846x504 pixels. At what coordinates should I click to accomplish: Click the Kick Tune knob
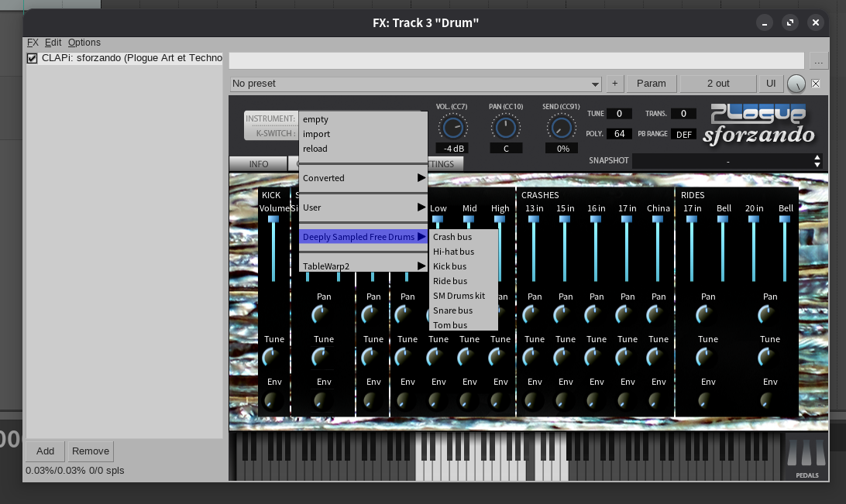coord(270,357)
